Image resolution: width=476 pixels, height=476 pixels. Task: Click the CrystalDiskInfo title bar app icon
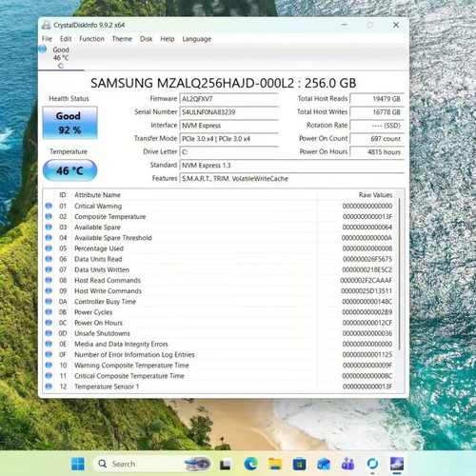[x=47, y=25]
